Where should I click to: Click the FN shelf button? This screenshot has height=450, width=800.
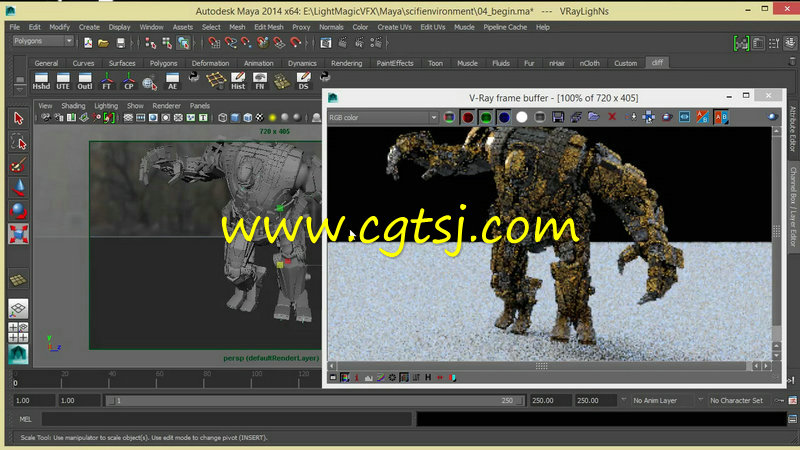(x=260, y=81)
